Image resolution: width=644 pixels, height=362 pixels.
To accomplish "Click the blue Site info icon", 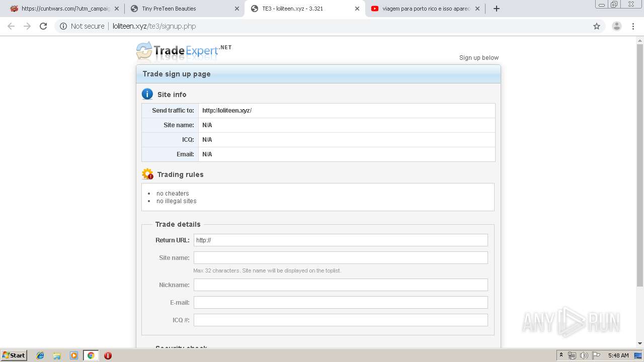I will click(147, 94).
